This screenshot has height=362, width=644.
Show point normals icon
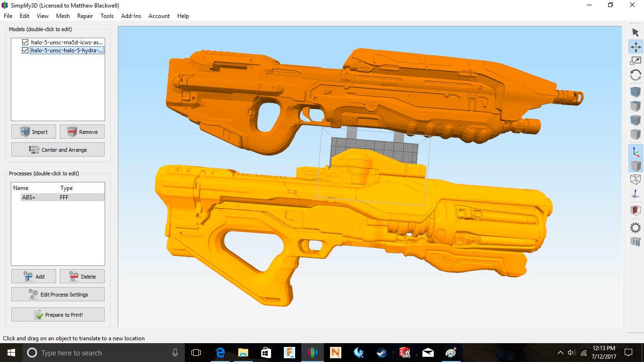636,194
